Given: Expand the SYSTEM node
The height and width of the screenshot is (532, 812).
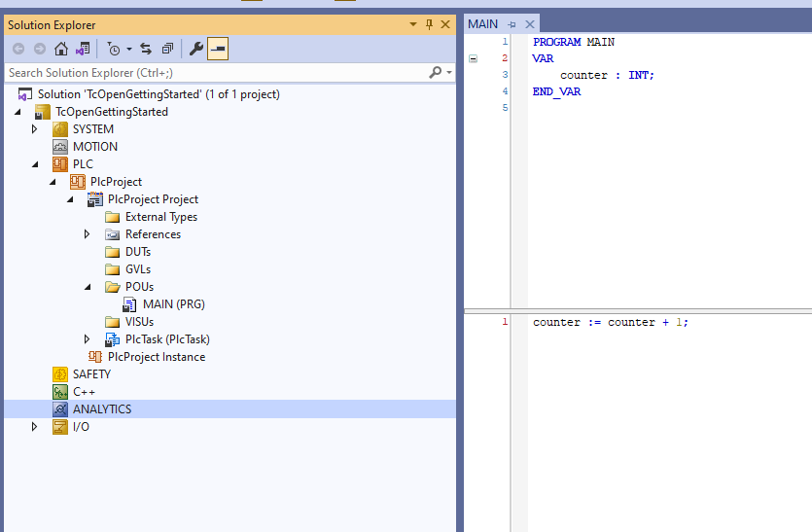Looking at the screenshot, I should point(35,129).
